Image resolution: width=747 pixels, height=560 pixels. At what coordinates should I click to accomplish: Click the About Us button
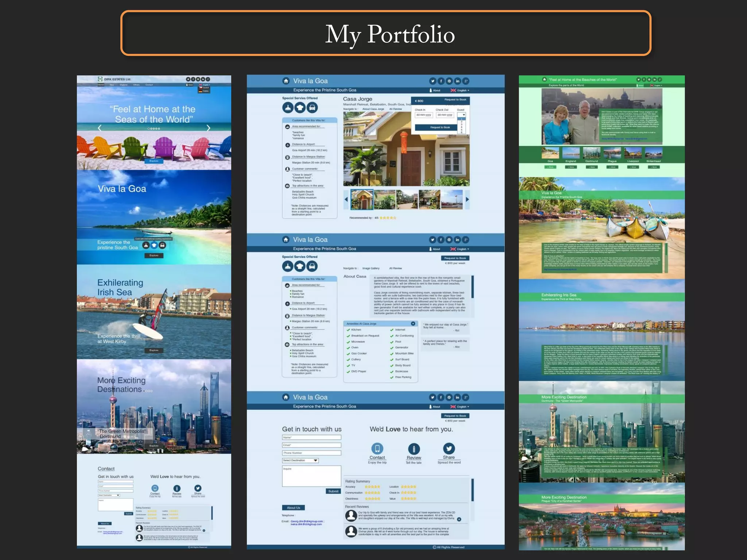(293, 508)
